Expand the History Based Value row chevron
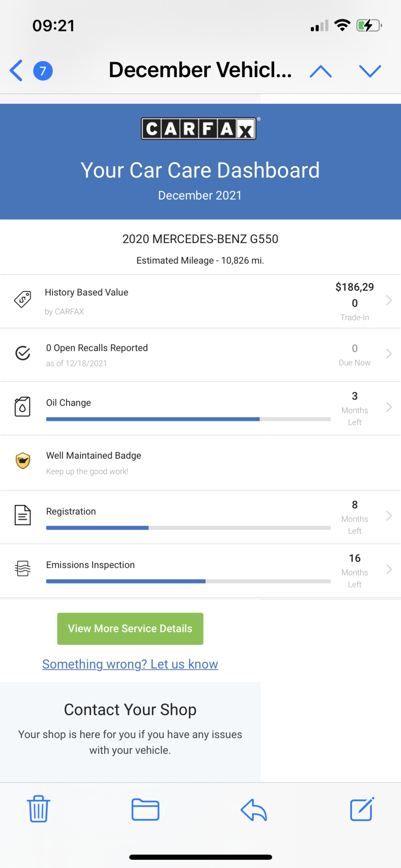The width and height of the screenshot is (401, 868). 389,300
